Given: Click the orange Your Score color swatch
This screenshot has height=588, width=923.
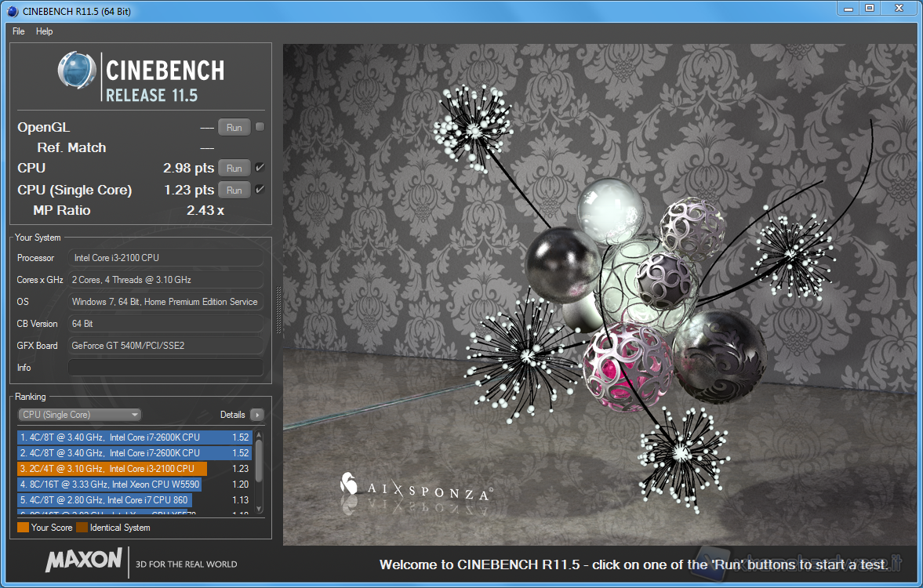Looking at the screenshot, I should click(23, 528).
